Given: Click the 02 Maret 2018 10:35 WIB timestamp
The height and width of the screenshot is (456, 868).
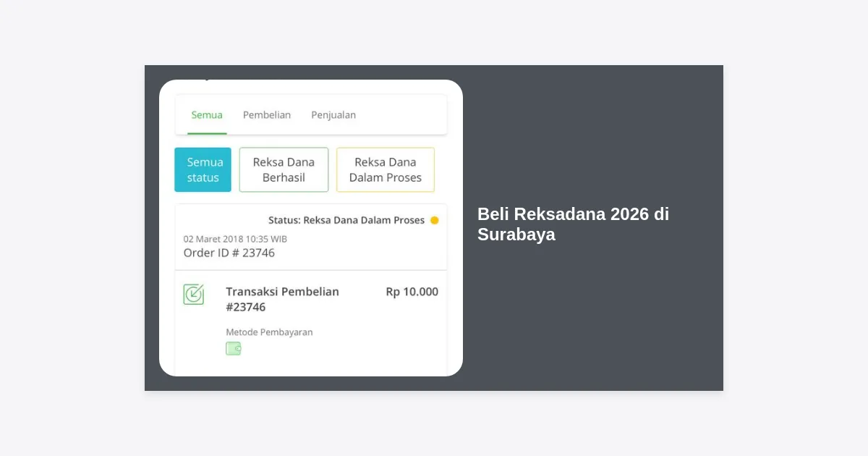Looking at the screenshot, I should (235, 238).
